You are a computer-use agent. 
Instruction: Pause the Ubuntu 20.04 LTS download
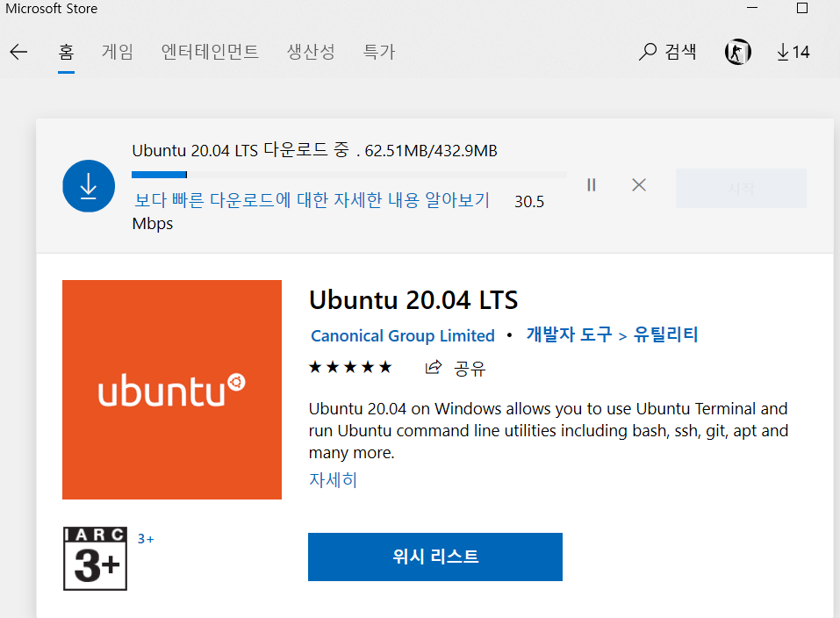pos(592,184)
